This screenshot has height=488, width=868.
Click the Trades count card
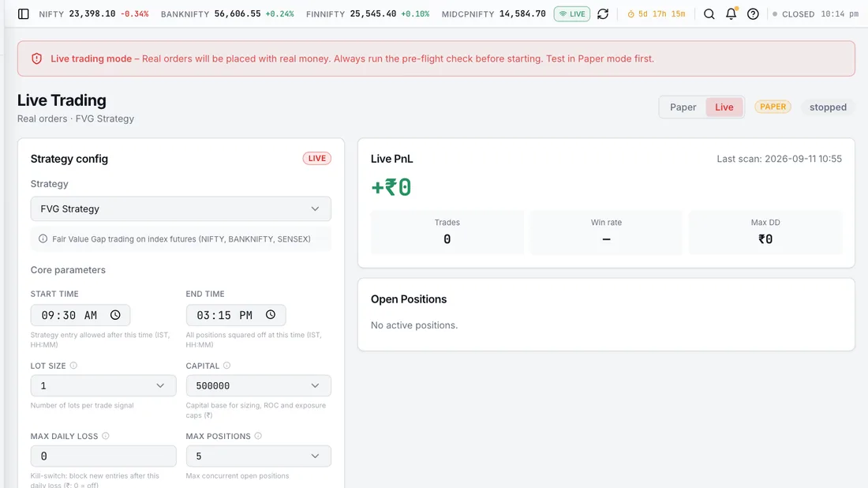click(447, 232)
